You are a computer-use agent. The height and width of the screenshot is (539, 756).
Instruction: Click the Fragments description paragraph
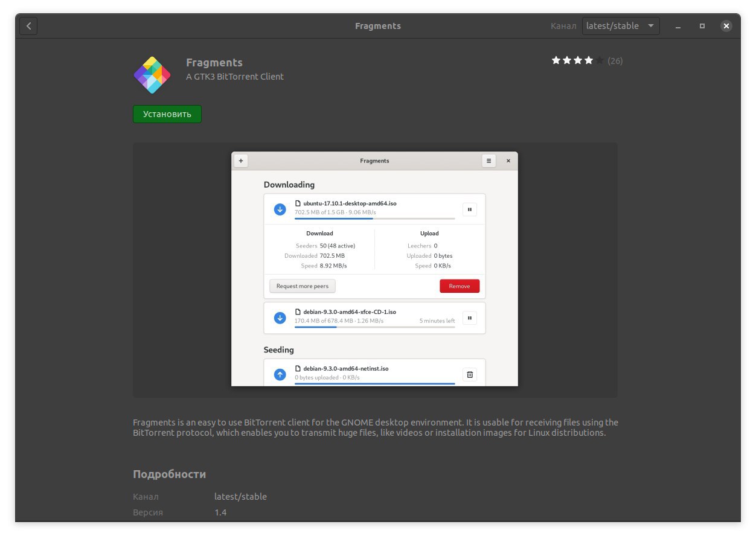375,427
